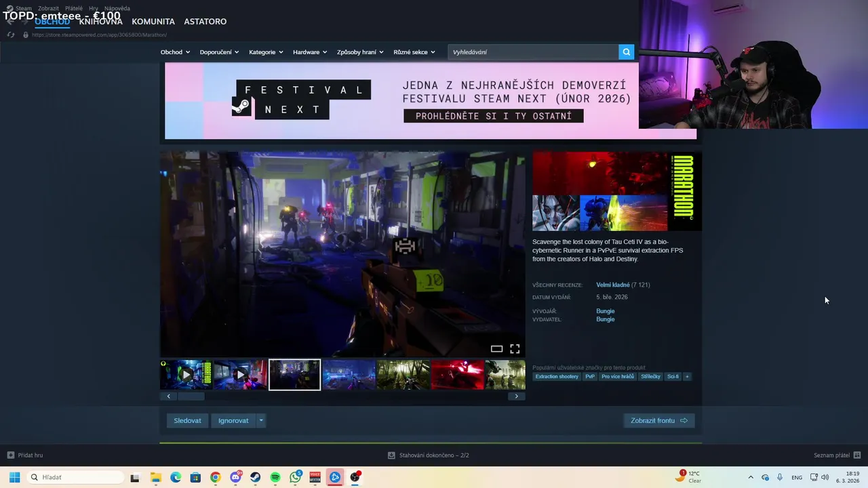Open Task View on the taskbar
Image resolution: width=868 pixels, height=488 pixels.
point(135,477)
